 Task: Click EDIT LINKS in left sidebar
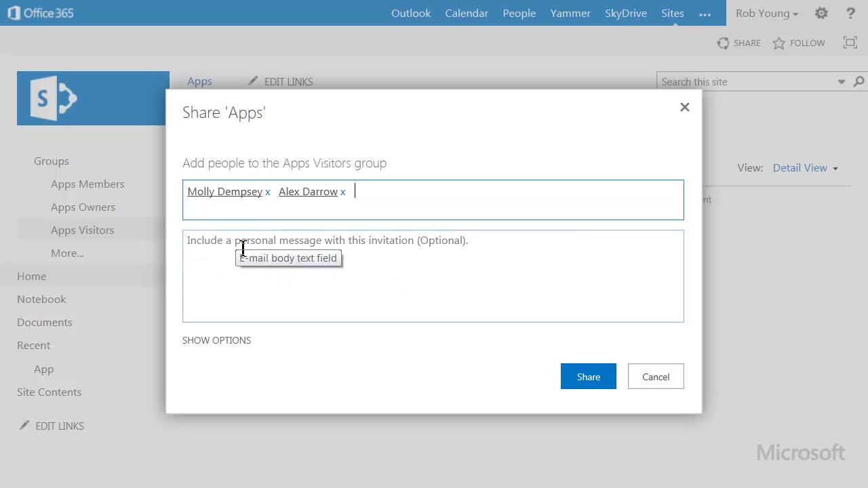[52, 426]
